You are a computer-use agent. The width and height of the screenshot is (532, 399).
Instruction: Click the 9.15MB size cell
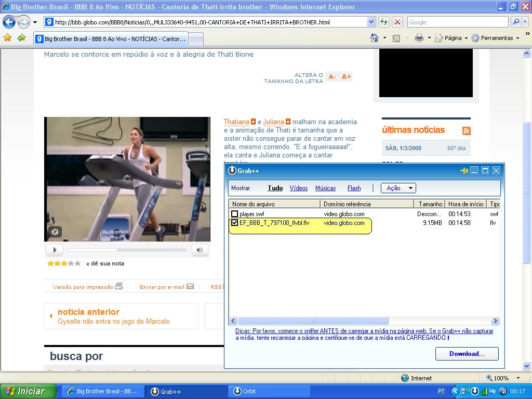click(x=432, y=223)
